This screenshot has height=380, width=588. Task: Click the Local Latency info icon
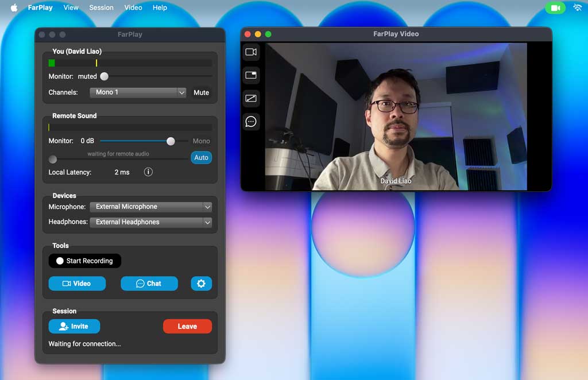point(148,172)
